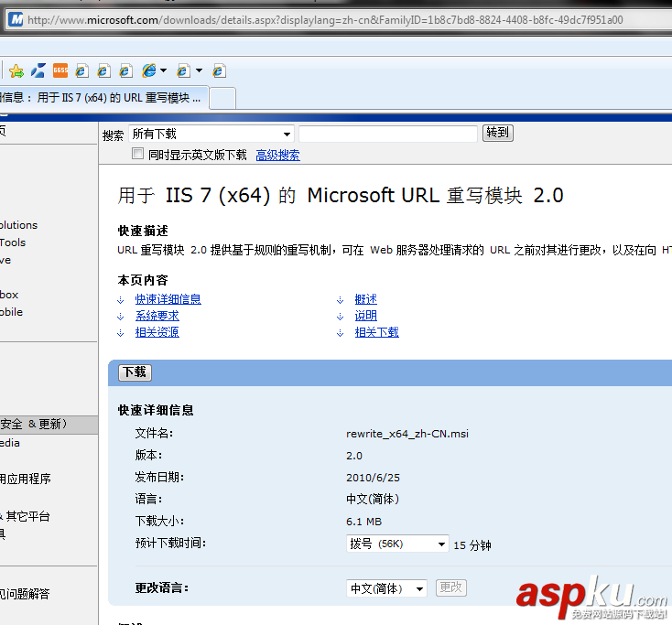
Task: Click estimated time text 15 分钟
Action: (472, 545)
